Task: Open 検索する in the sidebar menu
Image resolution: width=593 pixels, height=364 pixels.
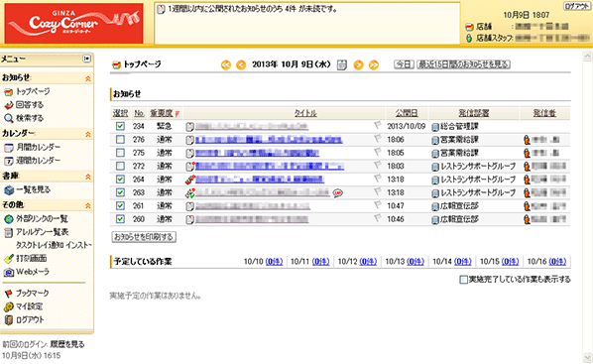Action: tap(30, 118)
